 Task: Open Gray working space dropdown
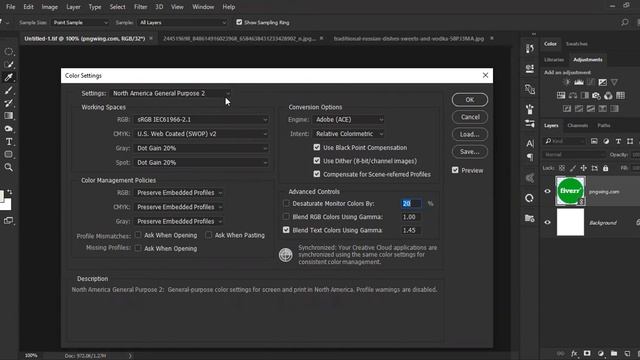coord(201,148)
